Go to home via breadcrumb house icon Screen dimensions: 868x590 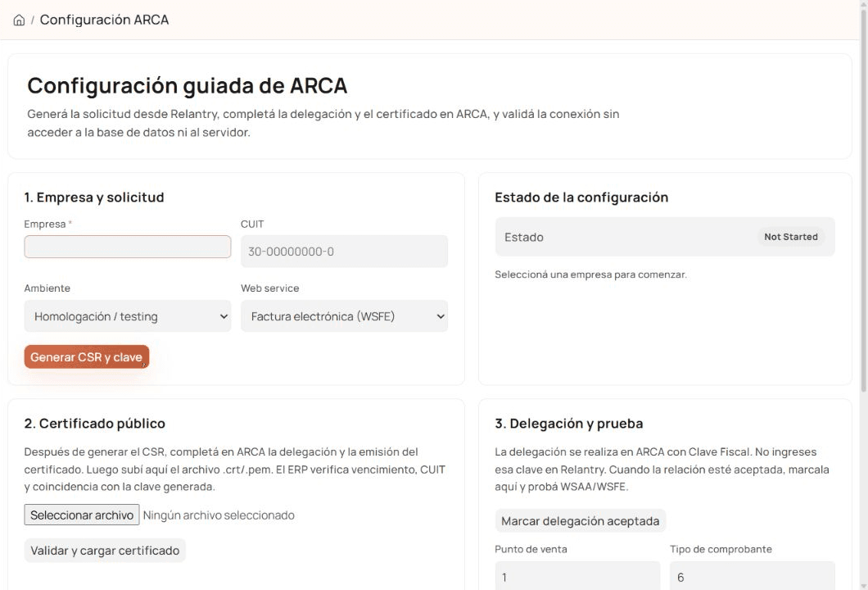pos(19,20)
